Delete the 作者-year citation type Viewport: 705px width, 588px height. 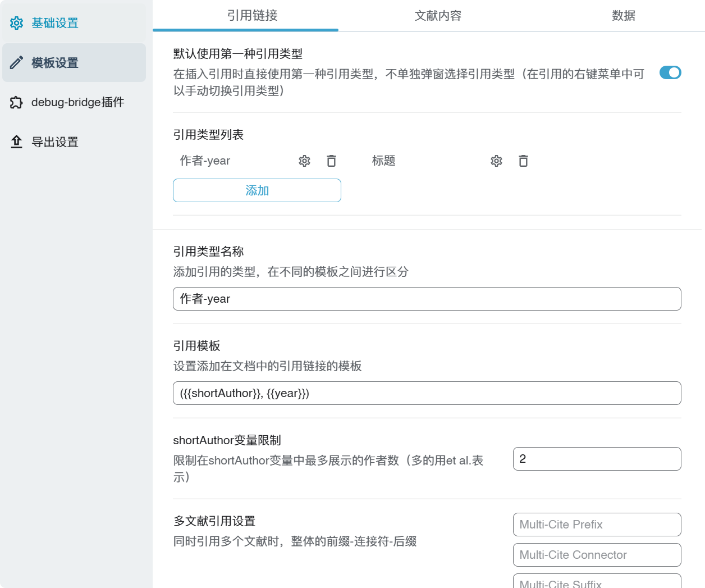pyautogui.click(x=331, y=161)
